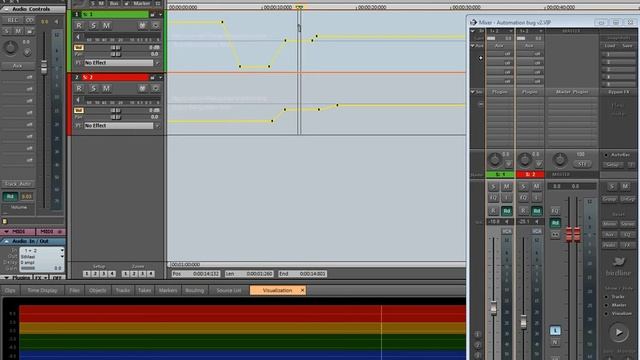
Task: Open EQ on mixer channel S: 1
Action: coord(493,198)
